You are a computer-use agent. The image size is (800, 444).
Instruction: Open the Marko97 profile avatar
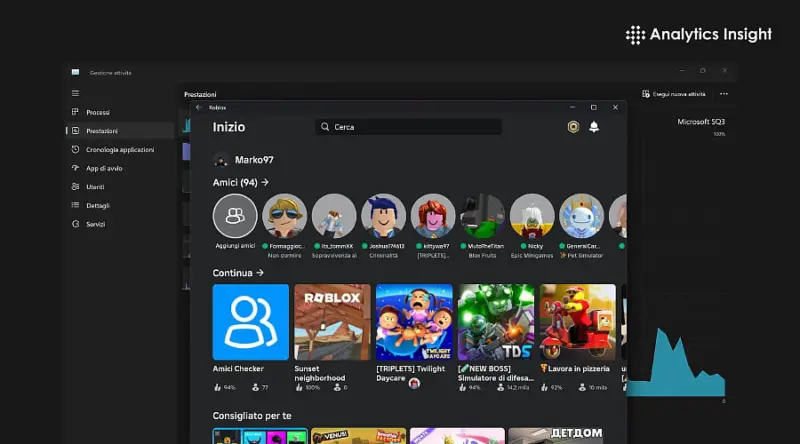(x=221, y=160)
